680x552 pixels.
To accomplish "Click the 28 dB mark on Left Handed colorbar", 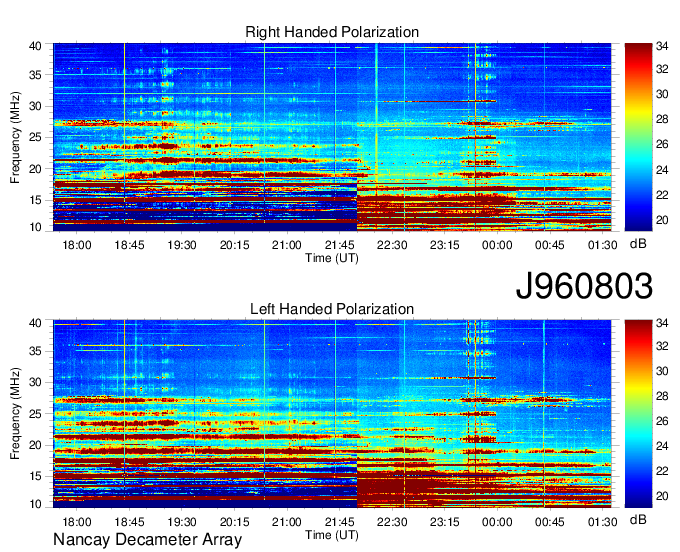I will click(662, 396).
